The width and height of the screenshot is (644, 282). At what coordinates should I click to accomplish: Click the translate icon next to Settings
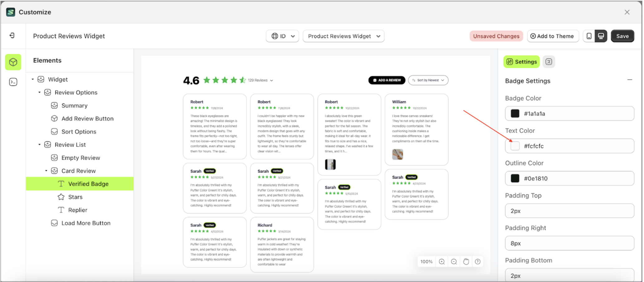tap(549, 61)
